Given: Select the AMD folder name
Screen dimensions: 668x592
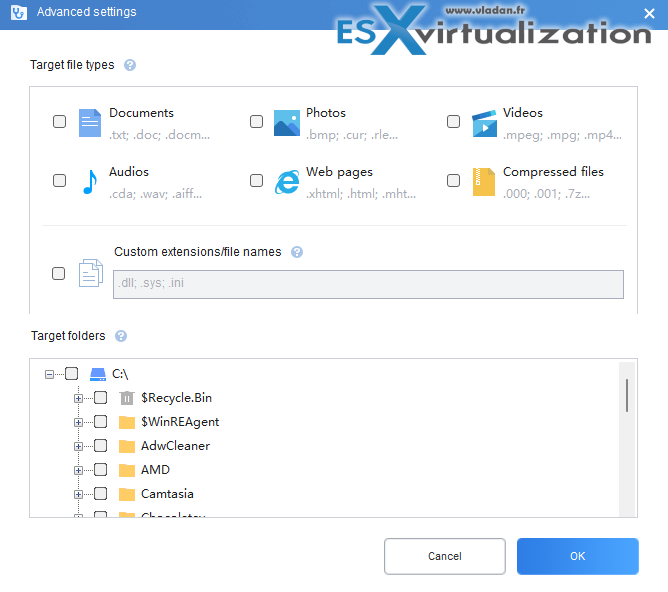Looking at the screenshot, I should (x=155, y=470).
